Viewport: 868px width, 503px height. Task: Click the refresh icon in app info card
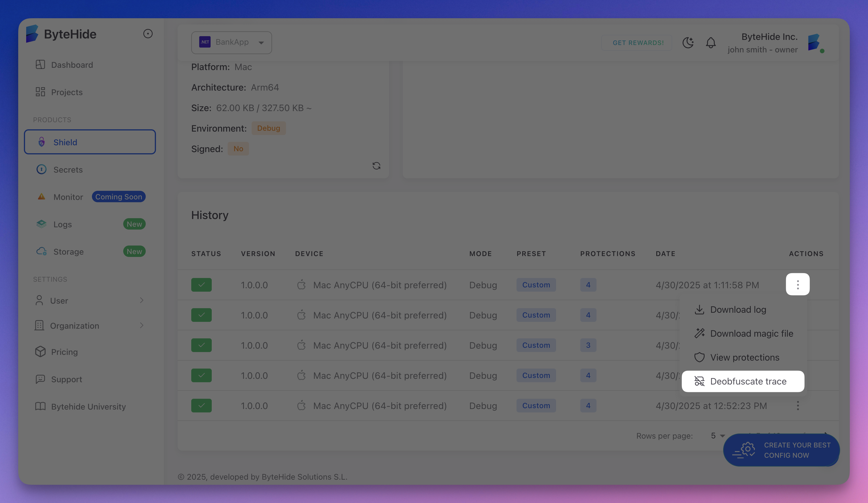click(376, 166)
